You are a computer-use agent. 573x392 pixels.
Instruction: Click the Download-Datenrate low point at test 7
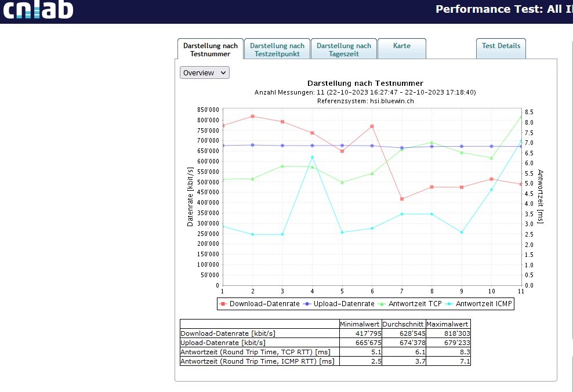click(x=402, y=199)
